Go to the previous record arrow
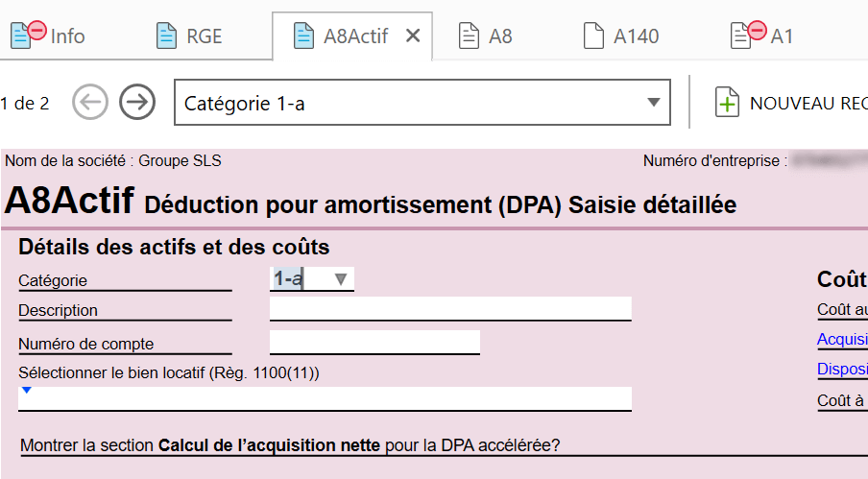Screen dimensions: 868x479 (x=90, y=102)
